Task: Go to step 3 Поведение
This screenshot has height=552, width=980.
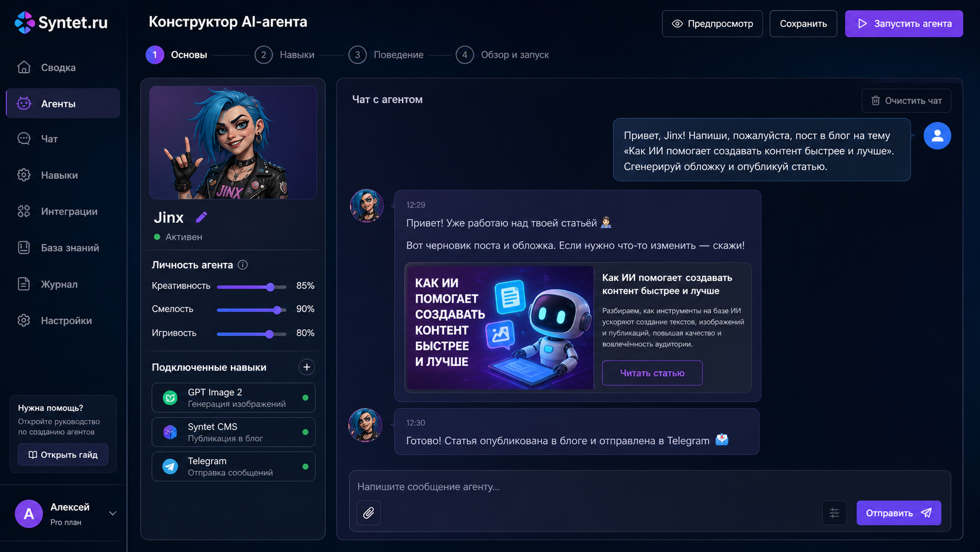Action: (386, 55)
